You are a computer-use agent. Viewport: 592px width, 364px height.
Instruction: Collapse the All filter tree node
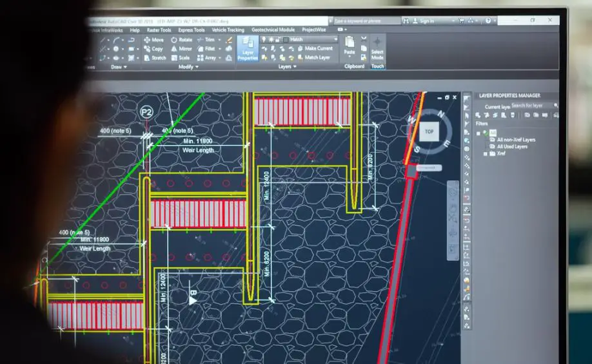[x=479, y=133]
